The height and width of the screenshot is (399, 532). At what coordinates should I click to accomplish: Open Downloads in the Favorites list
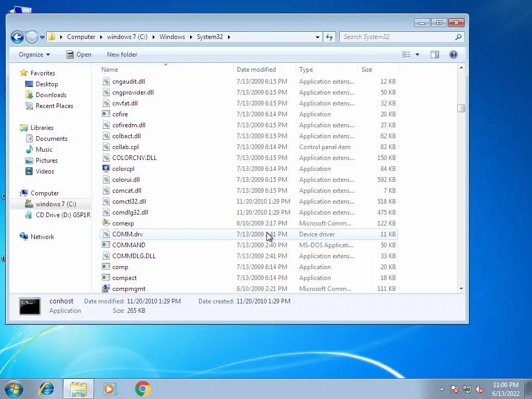coord(51,95)
